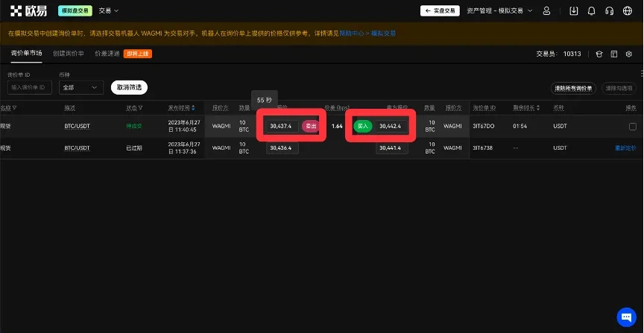Open the user profile icon
This screenshot has height=333, width=644.
tap(547, 11)
